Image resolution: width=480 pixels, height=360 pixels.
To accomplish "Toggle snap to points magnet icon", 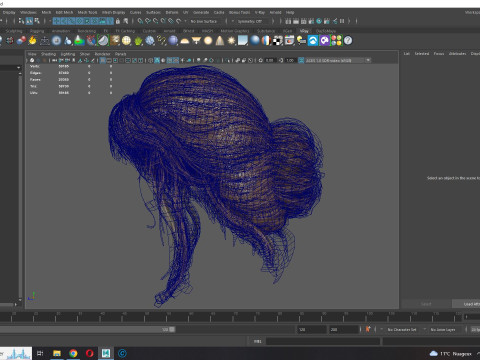I will click(x=156, y=21).
